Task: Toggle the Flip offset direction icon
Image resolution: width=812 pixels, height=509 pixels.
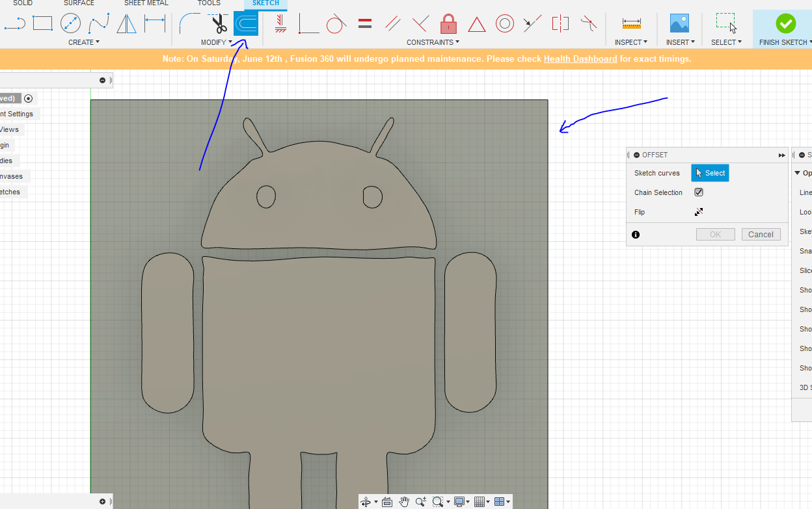Action: coord(699,212)
